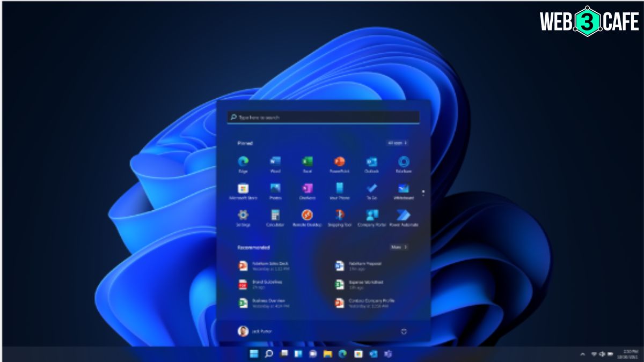Viewport: 644px width, 362px height.
Task: Open Outlook in the pinned apps
Action: point(371,162)
